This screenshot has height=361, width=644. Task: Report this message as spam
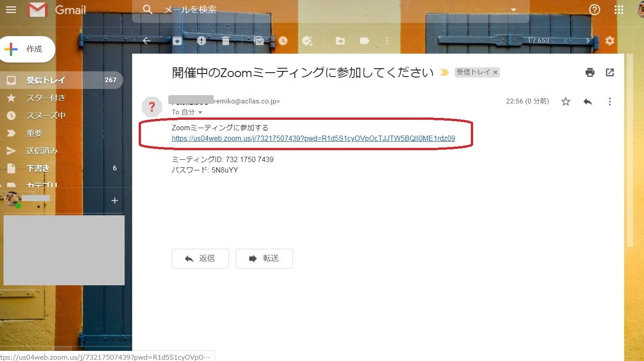click(201, 41)
